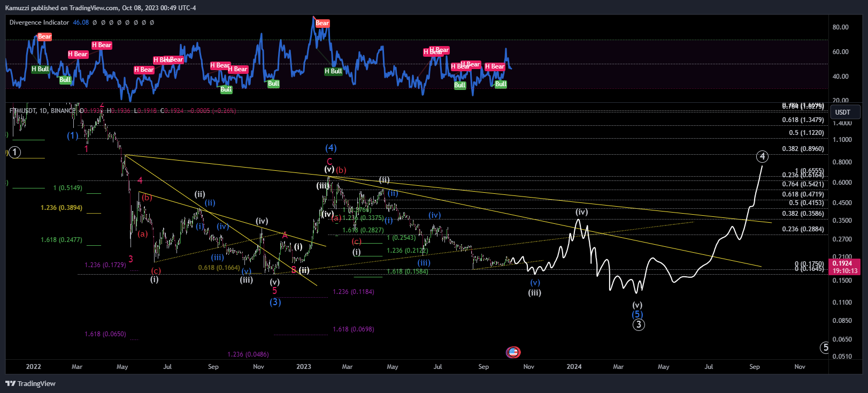Screen dimensions: 868x393
Task: Click the FTMUSDT, 1D, BINANCE symbol label
Action: (42, 111)
